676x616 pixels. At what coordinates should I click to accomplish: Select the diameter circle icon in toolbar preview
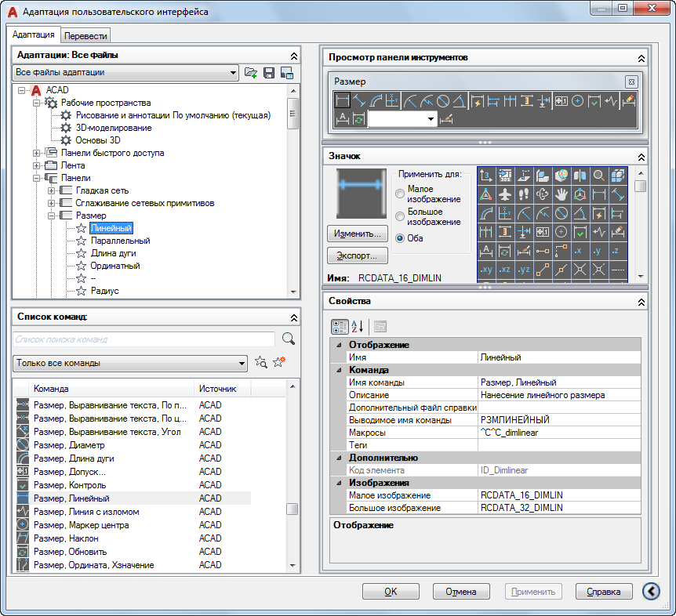pos(443,101)
